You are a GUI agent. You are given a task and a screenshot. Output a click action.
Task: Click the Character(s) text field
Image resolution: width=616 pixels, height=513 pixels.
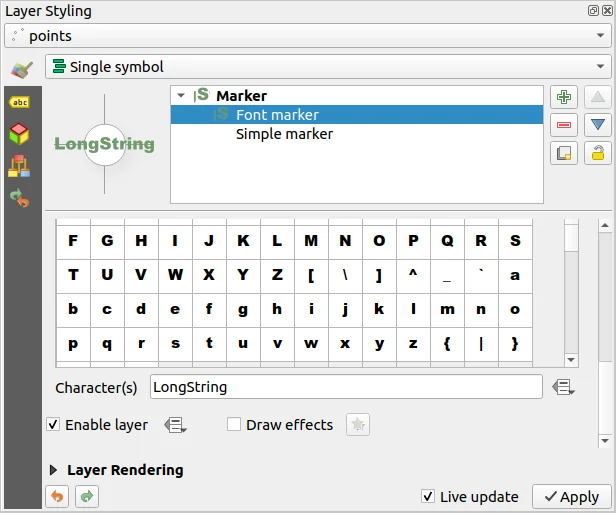coord(345,387)
